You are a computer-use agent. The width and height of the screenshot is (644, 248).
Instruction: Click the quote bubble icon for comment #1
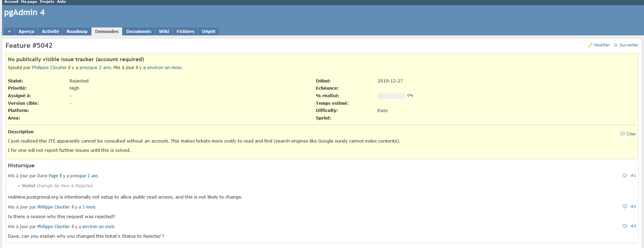[x=625, y=176]
